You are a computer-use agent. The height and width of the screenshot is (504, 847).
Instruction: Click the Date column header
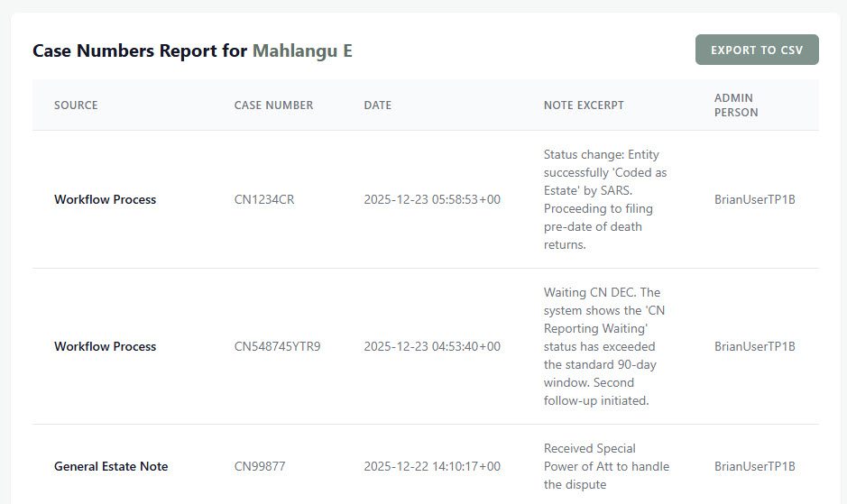[378, 105]
